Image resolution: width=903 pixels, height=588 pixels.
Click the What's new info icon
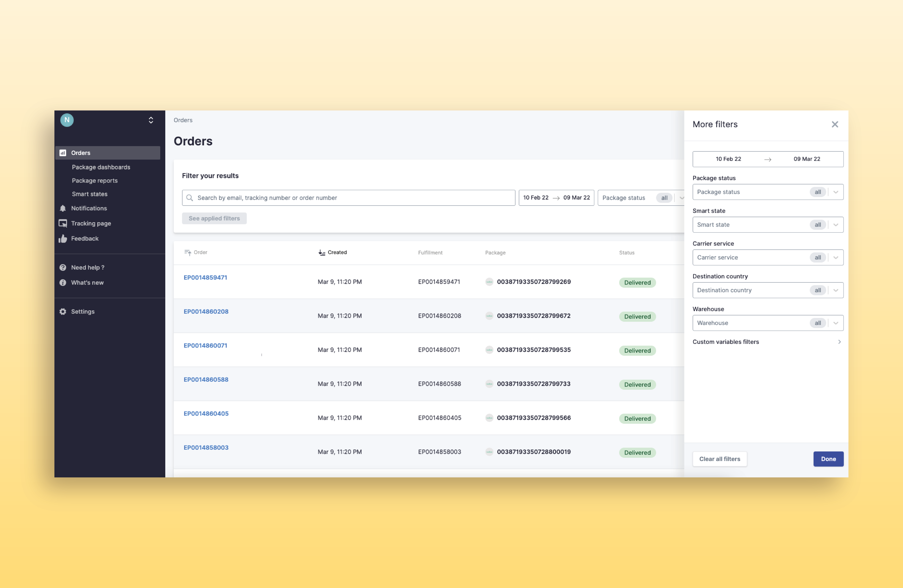point(63,282)
